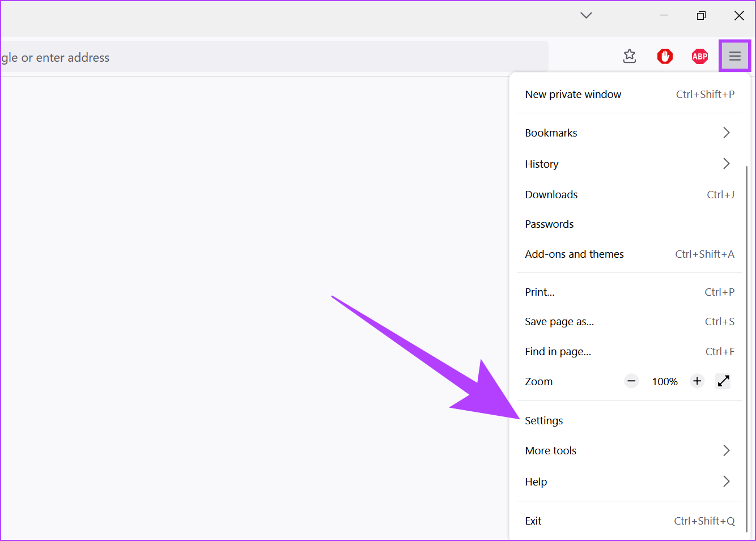Image resolution: width=756 pixels, height=541 pixels.
Task: Select New private window
Action: point(573,95)
